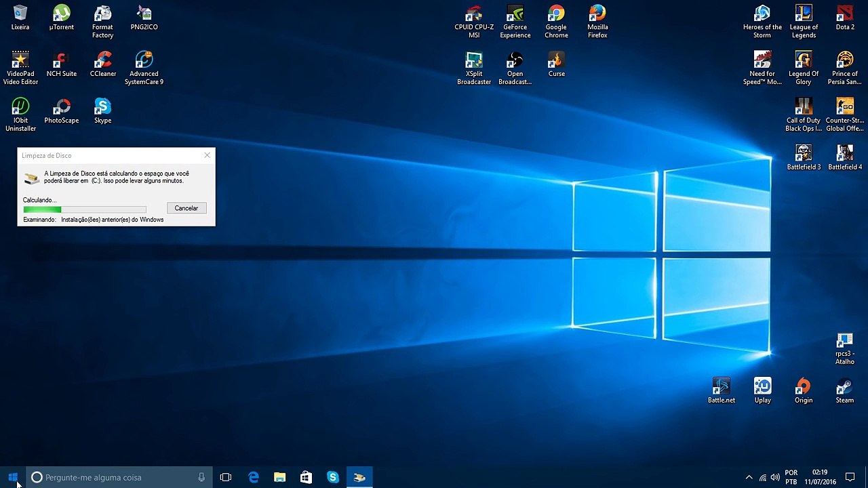Select Need for Speed shortcut
This screenshot has width=868, height=488.
pyautogui.click(x=762, y=68)
